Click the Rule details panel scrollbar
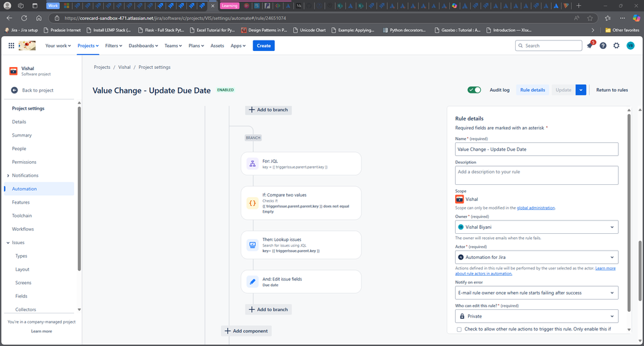 pyautogui.click(x=629, y=211)
